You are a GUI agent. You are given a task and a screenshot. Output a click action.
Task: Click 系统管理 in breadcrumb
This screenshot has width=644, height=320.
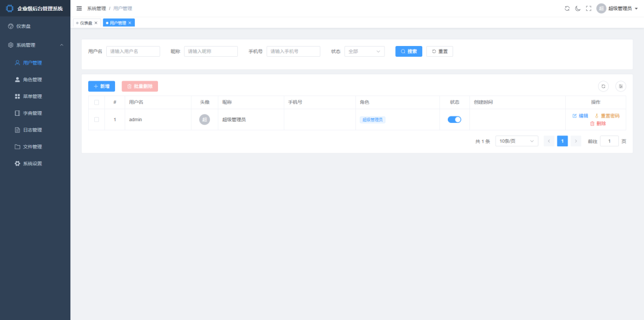(x=97, y=8)
